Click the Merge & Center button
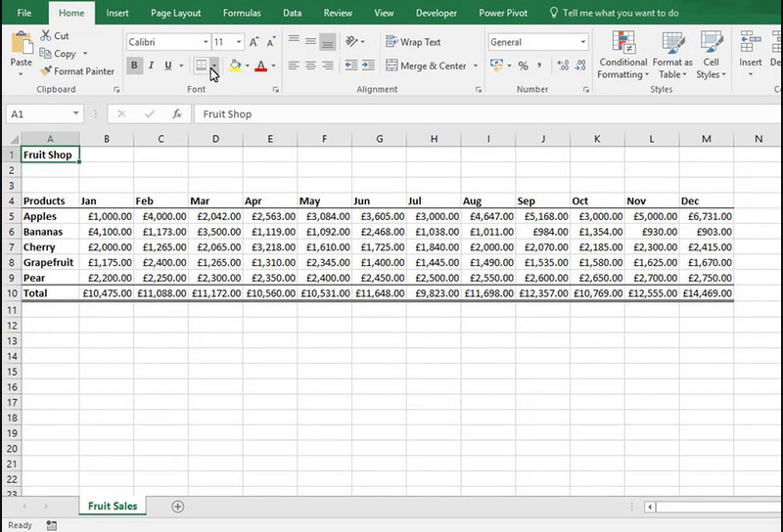The width and height of the screenshot is (783, 532). coord(426,66)
